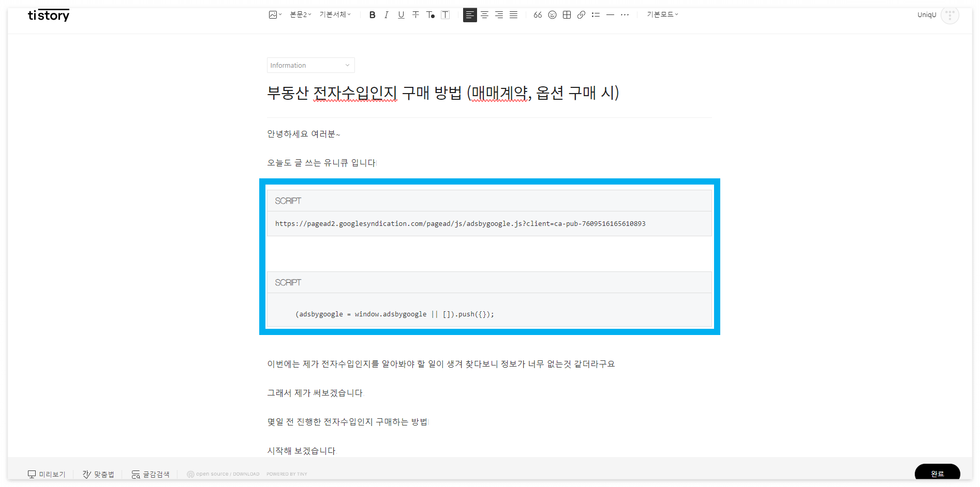Insert a horizontal divider line
Image resolution: width=980 pixels, height=487 pixels.
point(610,15)
